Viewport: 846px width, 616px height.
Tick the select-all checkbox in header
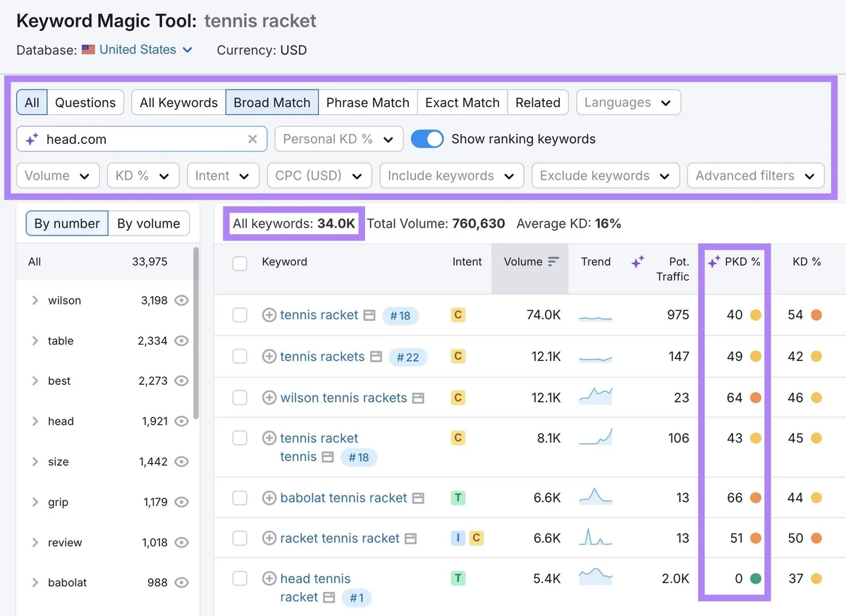(240, 263)
